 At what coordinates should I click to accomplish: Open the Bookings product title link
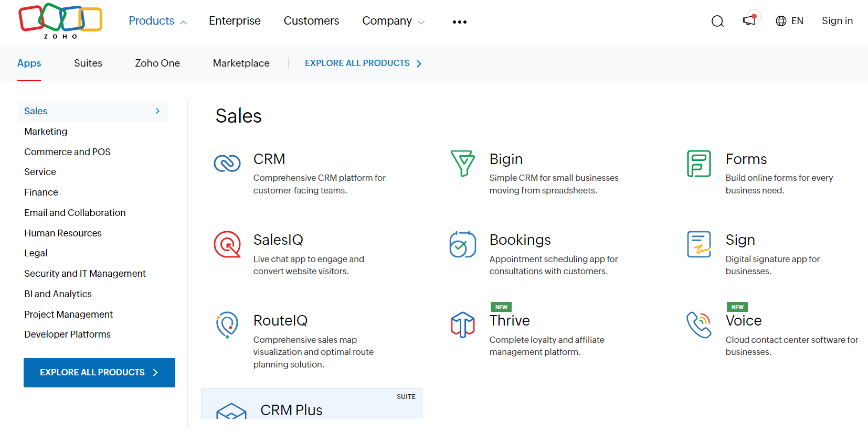[520, 240]
